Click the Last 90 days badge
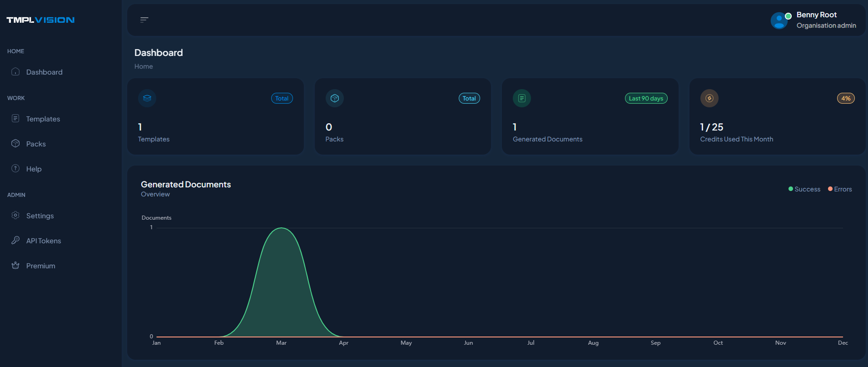Viewport: 868px width, 367px height. pos(646,99)
